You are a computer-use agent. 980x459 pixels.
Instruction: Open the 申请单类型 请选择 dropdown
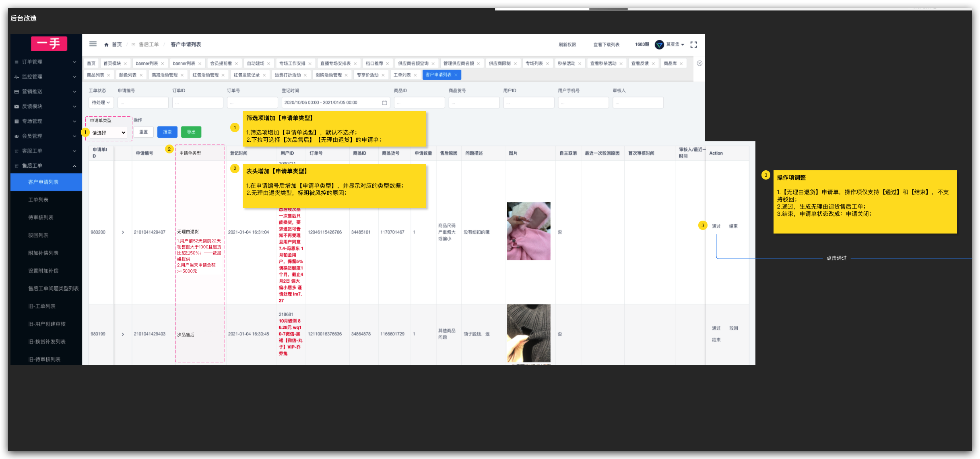pos(109,132)
